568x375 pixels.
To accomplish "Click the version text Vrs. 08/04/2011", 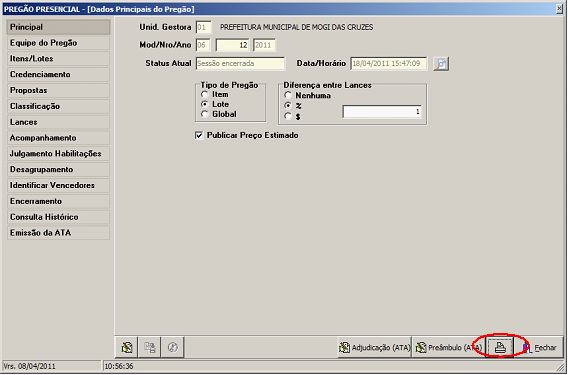I will tap(30, 367).
